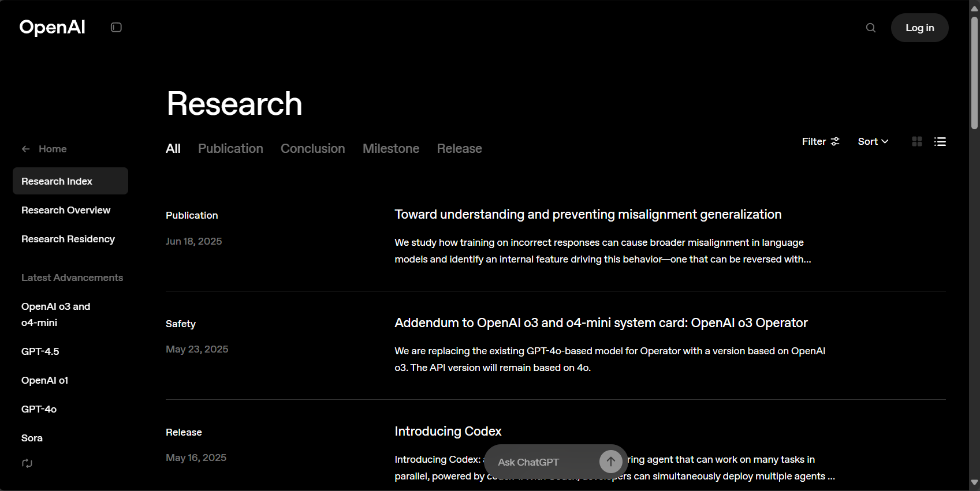Click the OpenAI logo
Image resolution: width=980 pixels, height=491 pixels.
53,27
